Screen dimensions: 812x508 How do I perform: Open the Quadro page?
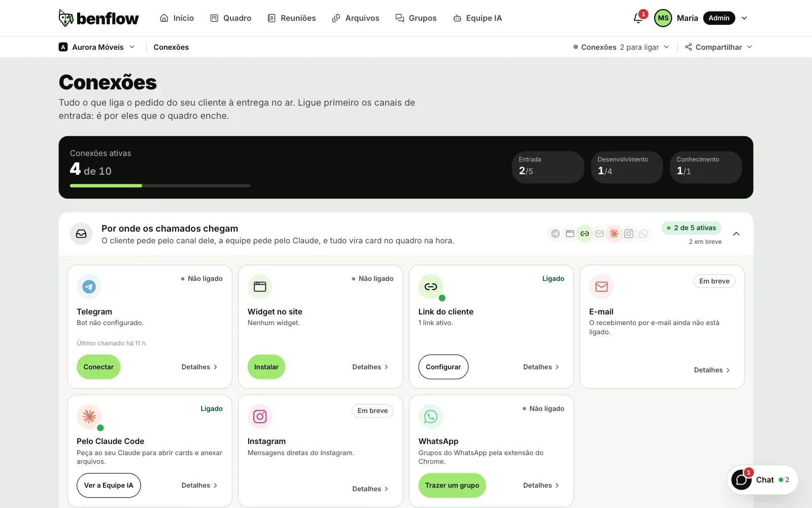[231, 18]
